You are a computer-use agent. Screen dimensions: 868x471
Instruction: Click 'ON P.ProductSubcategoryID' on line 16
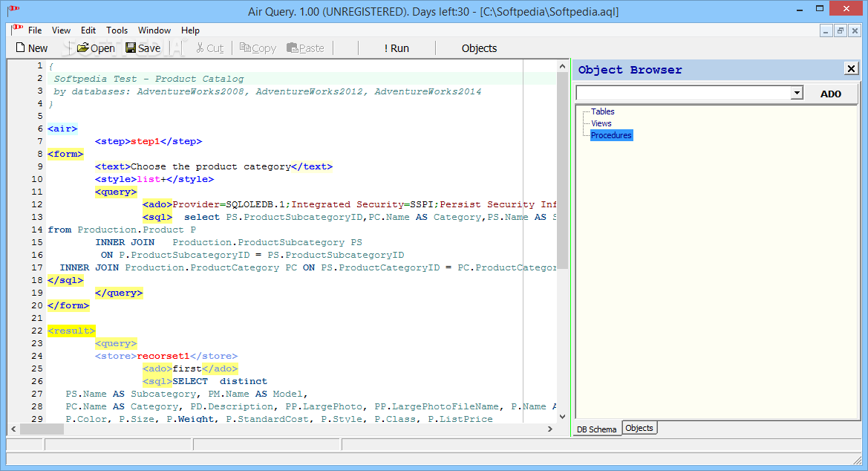coord(175,256)
